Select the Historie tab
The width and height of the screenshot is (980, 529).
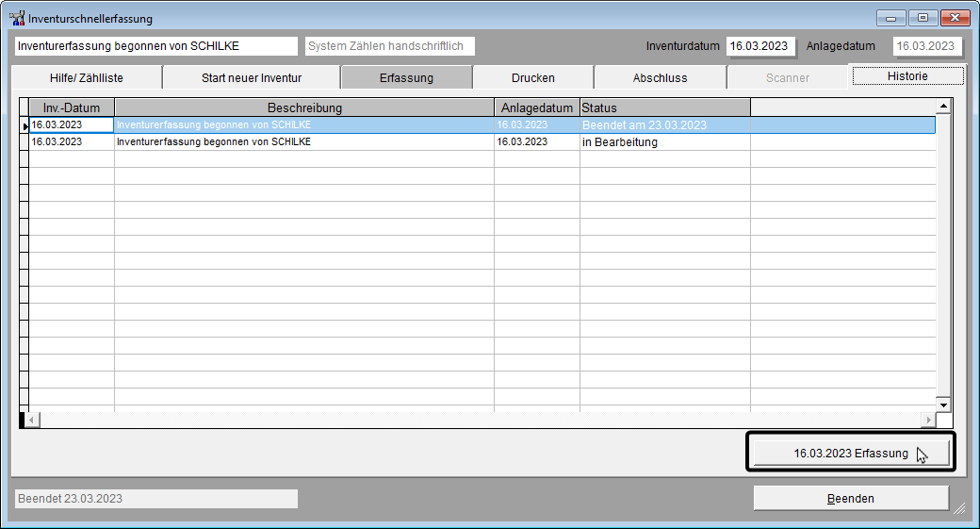click(907, 75)
